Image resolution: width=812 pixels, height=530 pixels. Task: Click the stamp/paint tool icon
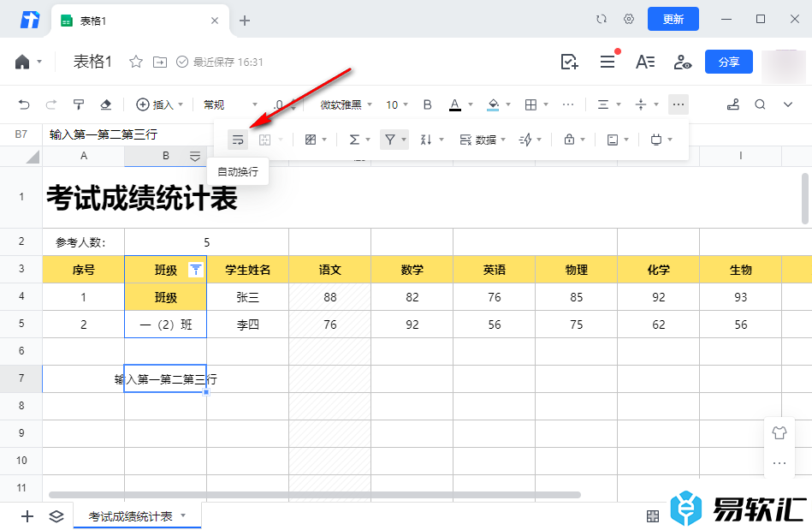click(x=732, y=104)
